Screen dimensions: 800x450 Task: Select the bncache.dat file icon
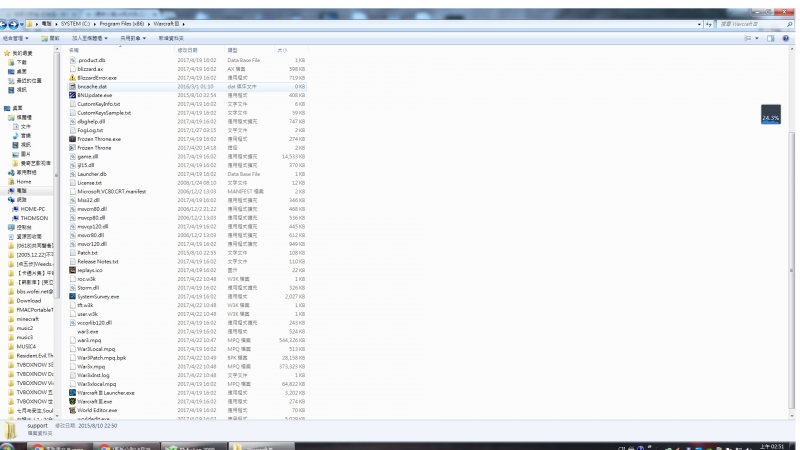pyautogui.click(x=72, y=86)
